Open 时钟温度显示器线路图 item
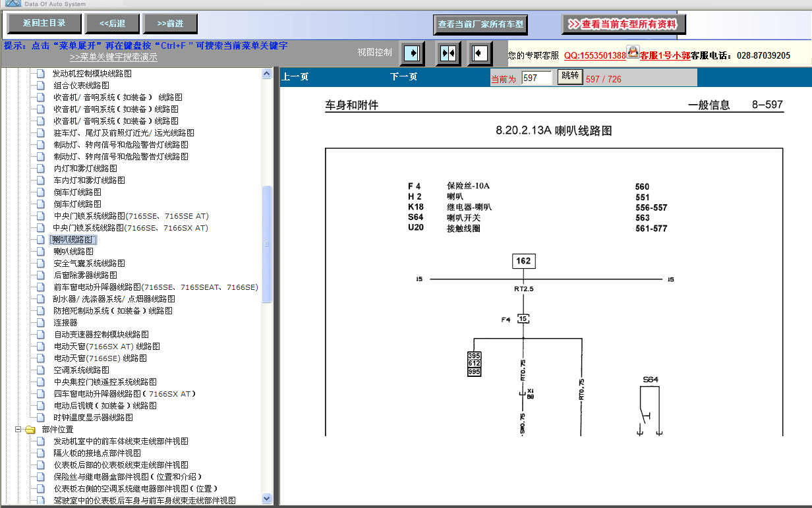Image resolution: width=812 pixels, height=508 pixels. click(93, 418)
